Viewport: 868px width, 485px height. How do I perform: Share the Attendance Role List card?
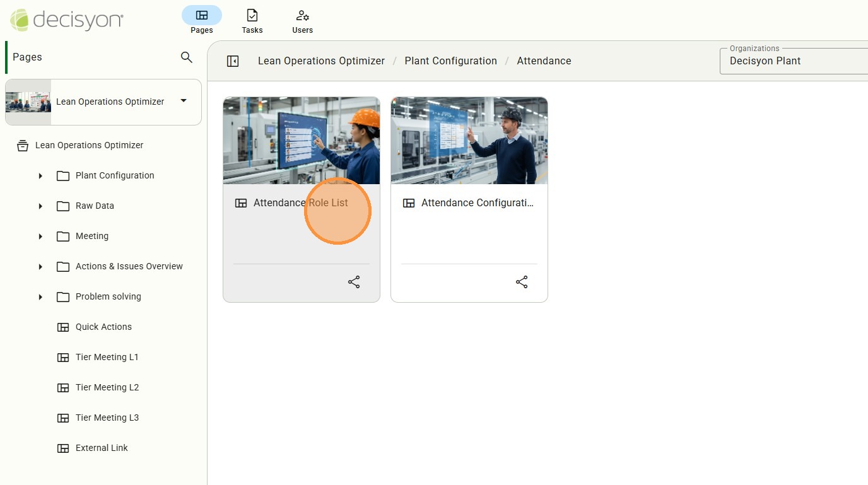coord(354,282)
